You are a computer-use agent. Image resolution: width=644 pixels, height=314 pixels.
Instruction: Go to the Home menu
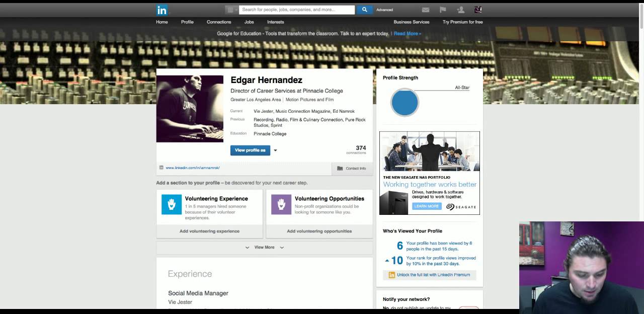coord(162,22)
